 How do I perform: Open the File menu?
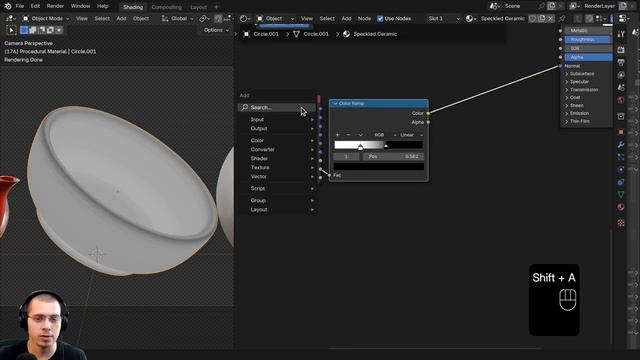pos(20,6)
